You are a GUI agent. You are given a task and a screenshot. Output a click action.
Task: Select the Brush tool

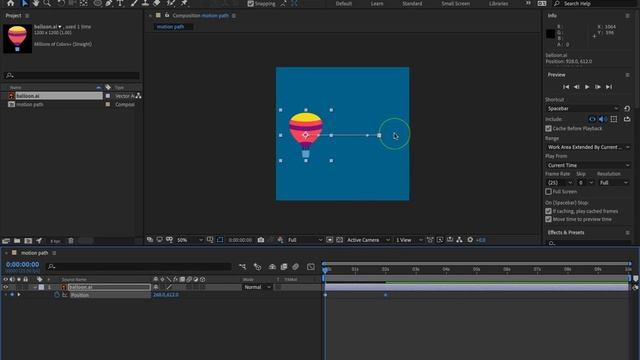point(134,3)
